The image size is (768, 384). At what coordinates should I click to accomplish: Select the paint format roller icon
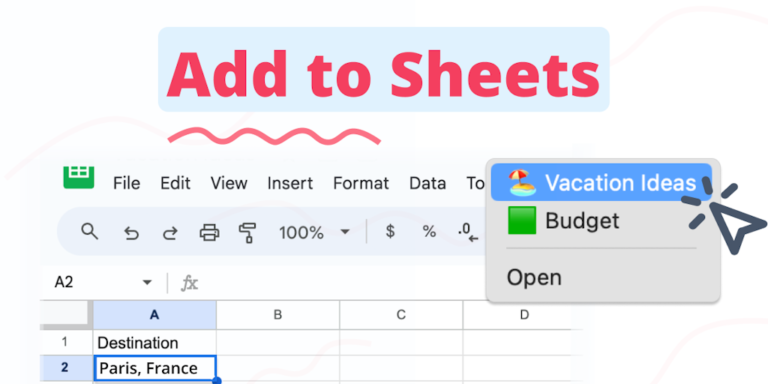(x=247, y=232)
